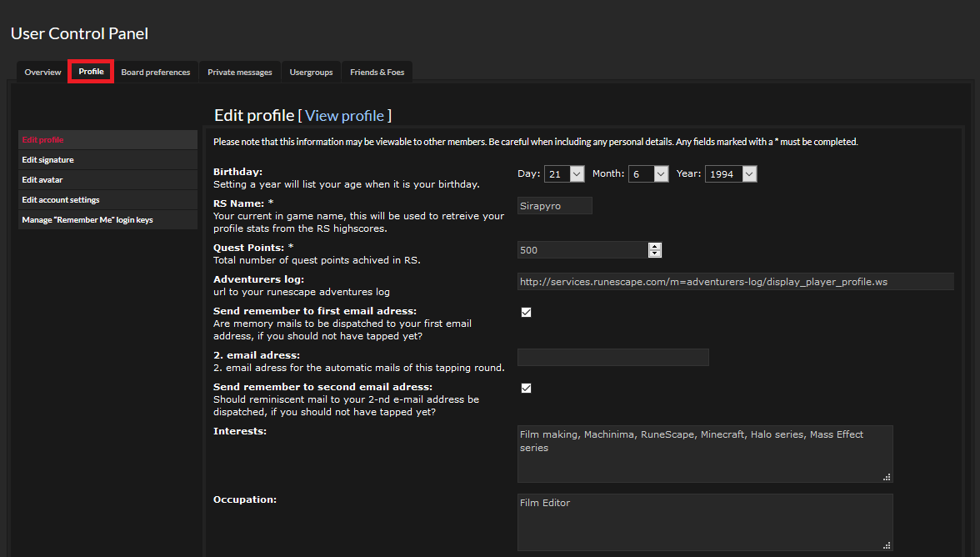This screenshot has width=980, height=557.
Task: Switch to Board preferences tab
Action: click(156, 72)
